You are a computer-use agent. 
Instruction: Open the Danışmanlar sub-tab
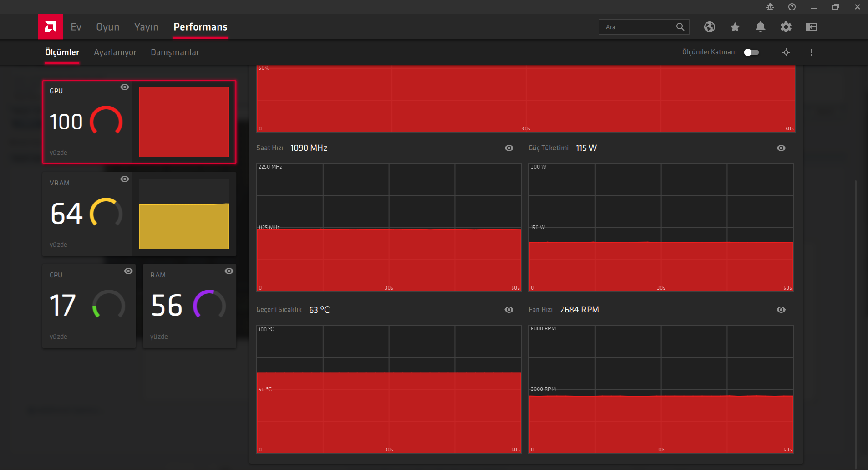point(175,52)
